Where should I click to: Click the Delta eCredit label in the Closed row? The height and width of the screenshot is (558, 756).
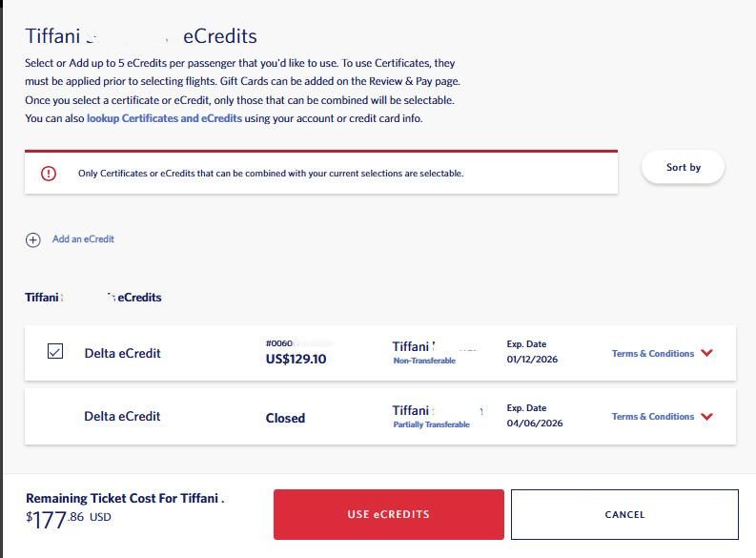point(122,416)
